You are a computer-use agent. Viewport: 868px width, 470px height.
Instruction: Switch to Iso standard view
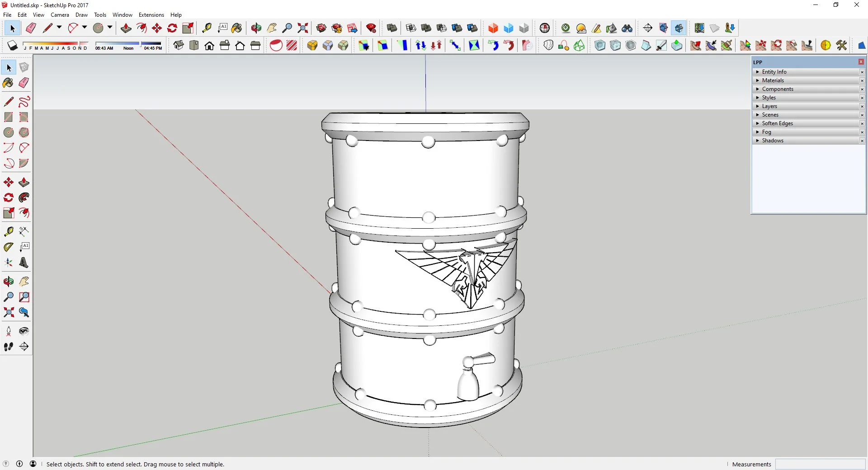click(179, 45)
